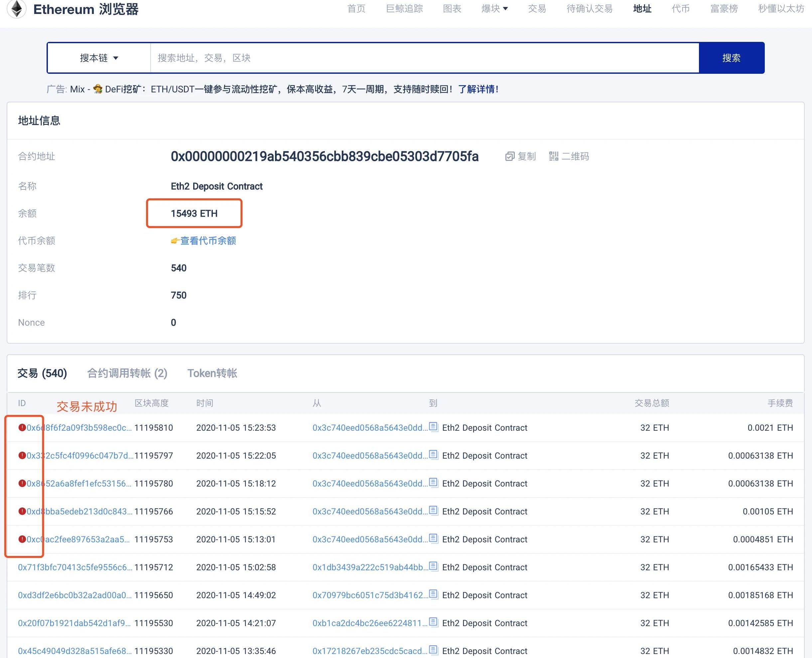Open the 搜本链 chain selector dropdown
Image resolution: width=812 pixels, height=658 pixels.
pos(99,58)
